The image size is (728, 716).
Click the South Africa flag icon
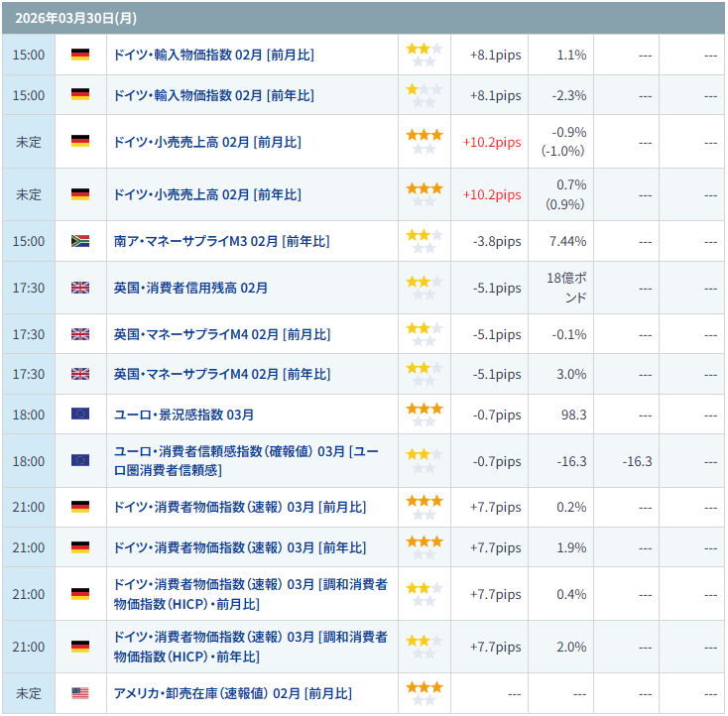(x=80, y=241)
